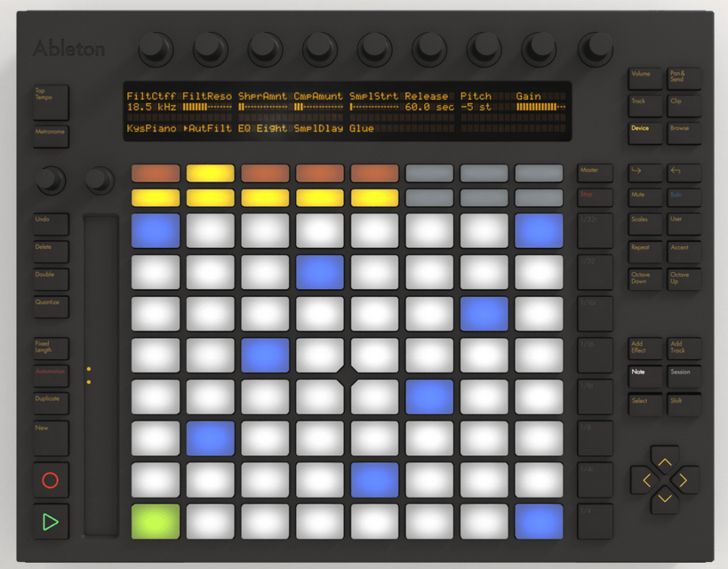728x569 pixels.
Task: Open the Browse mode
Action: tap(683, 132)
